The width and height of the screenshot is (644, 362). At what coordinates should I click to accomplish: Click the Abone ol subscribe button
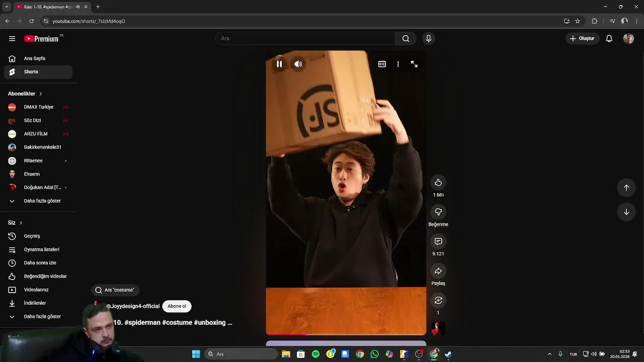click(177, 306)
